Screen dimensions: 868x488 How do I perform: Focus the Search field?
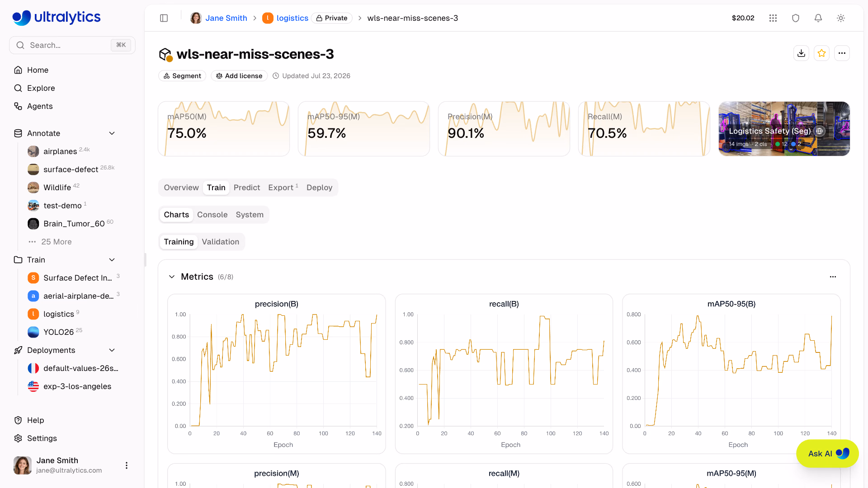pyautogui.click(x=72, y=45)
